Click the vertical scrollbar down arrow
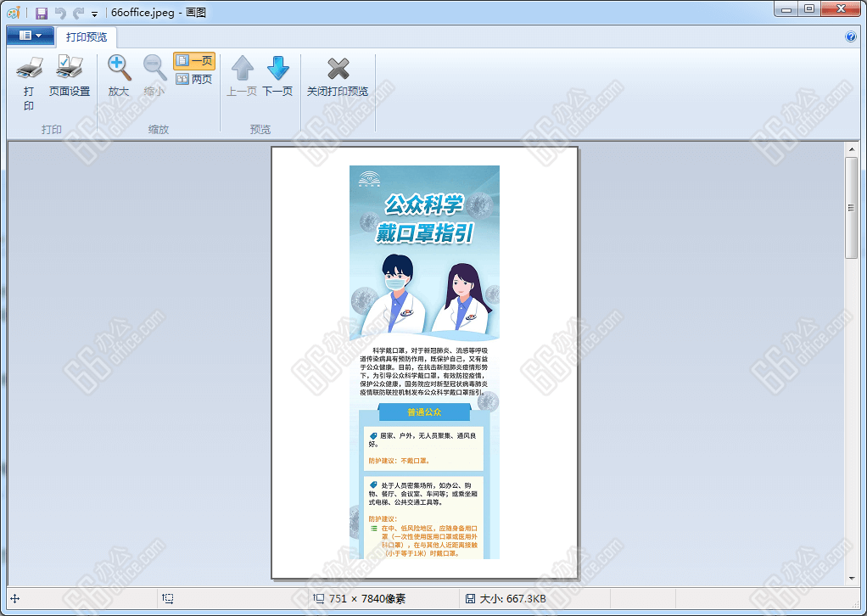This screenshot has width=867, height=616. pyautogui.click(x=852, y=578)
